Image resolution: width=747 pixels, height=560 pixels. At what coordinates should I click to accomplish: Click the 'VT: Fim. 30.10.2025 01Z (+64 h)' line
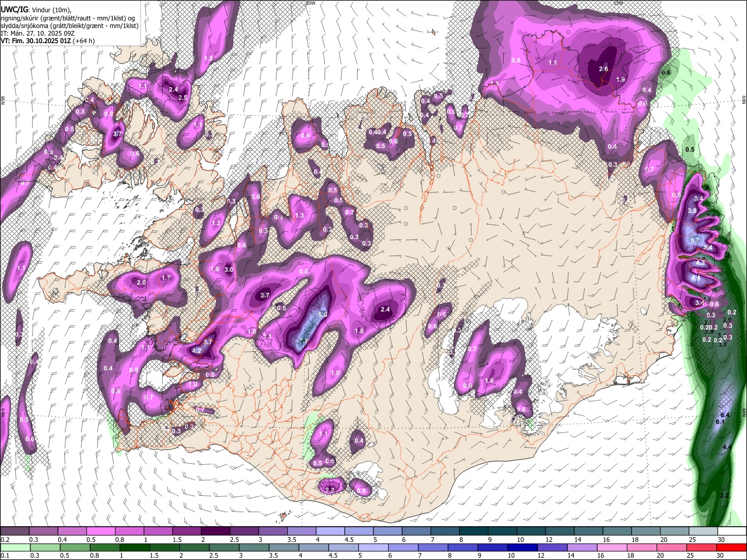47,41
